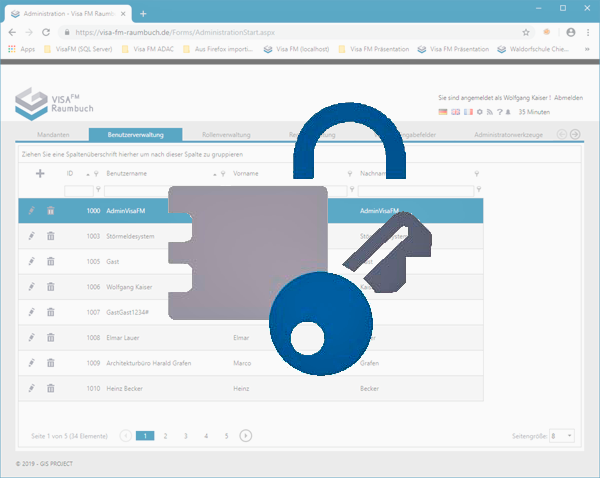
Task: Edit the Gast user (ID 1005)
Action: (32, 261)
